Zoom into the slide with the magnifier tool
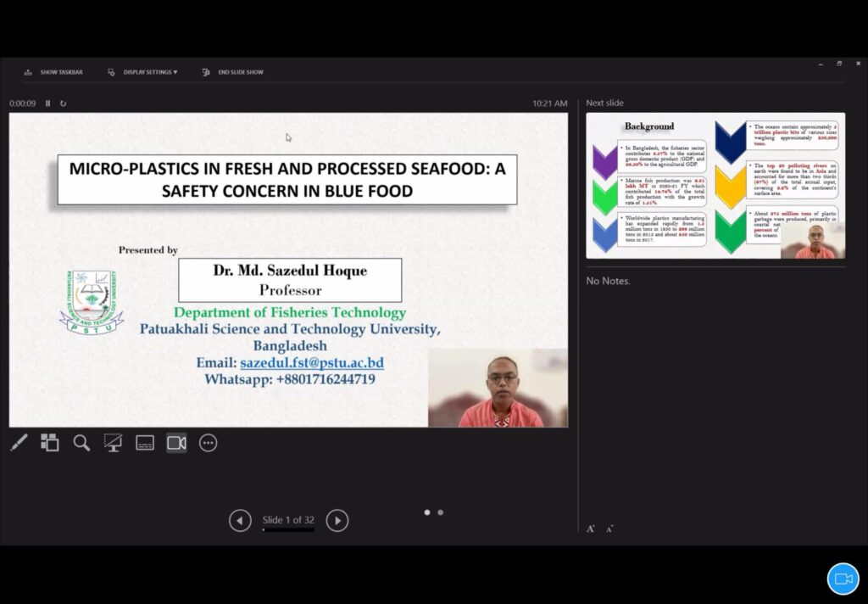Screen dimensions: 868x604 pos(81,442)
